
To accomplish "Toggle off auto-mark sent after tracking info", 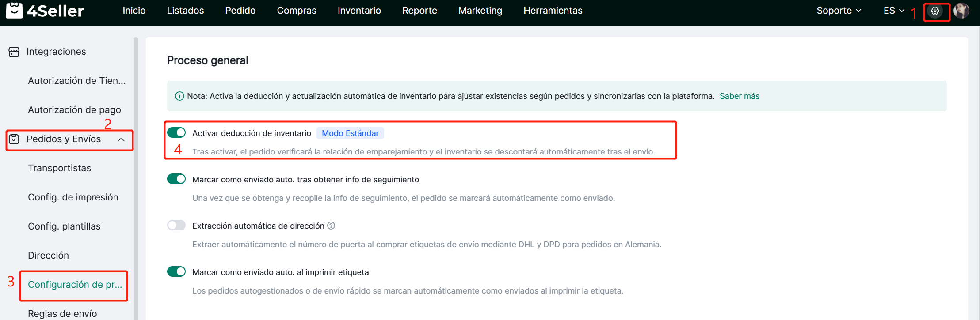I will coord(176,179).
